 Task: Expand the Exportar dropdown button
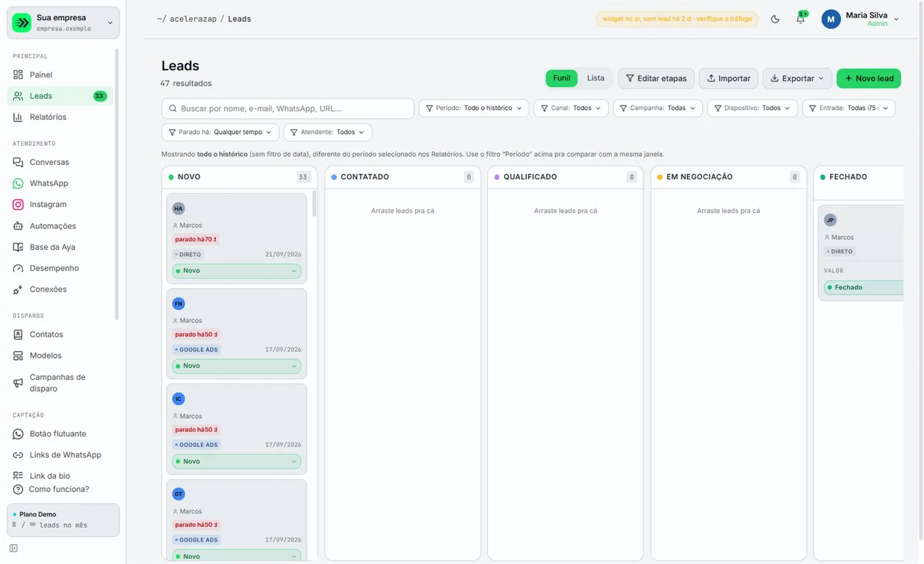(x=797, y=78)
